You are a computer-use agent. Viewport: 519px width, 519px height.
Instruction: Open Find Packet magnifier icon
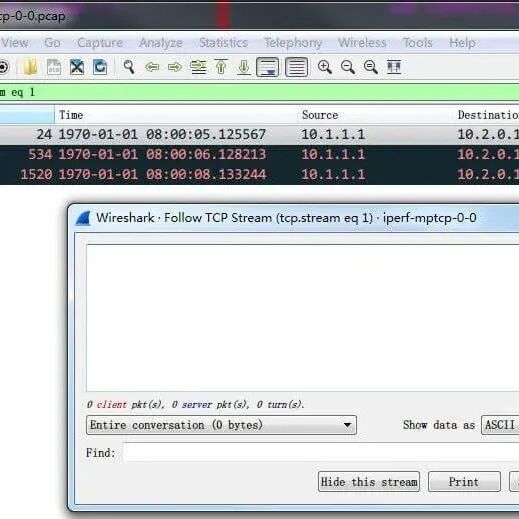129,67
